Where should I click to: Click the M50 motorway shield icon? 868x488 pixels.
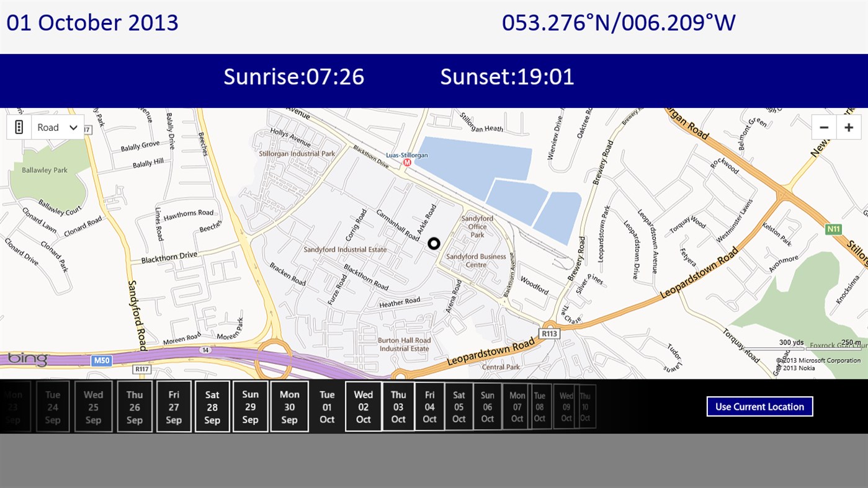tap(101, 360)
